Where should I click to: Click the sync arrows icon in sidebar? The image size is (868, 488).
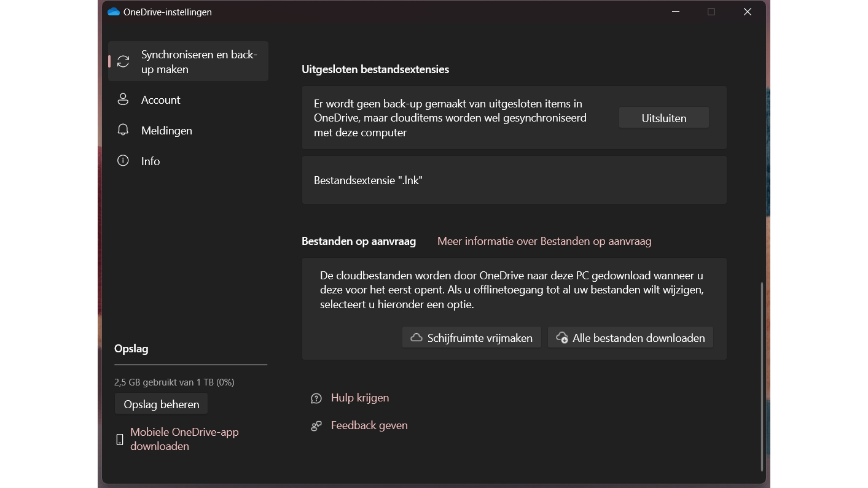pyautogui.click(x=123, y=61)
